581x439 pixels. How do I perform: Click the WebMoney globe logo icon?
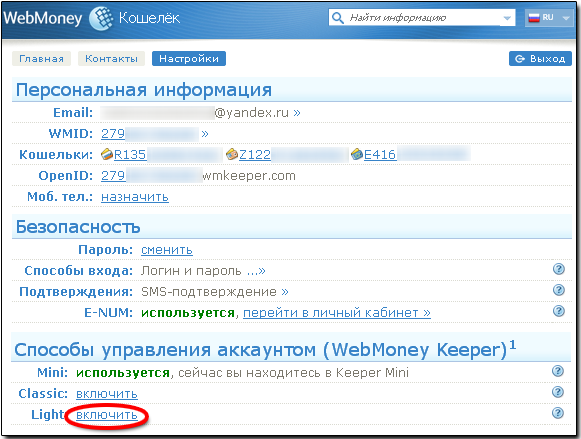[101, 18]
